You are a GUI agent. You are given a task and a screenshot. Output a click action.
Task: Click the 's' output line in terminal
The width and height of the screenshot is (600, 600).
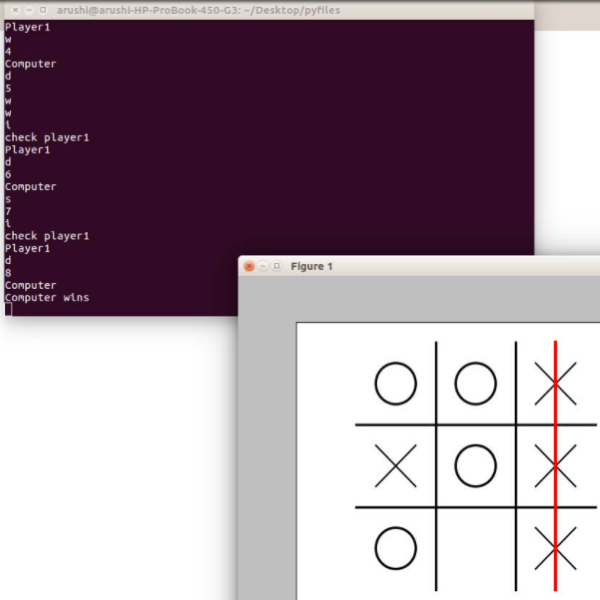[8, 199]
